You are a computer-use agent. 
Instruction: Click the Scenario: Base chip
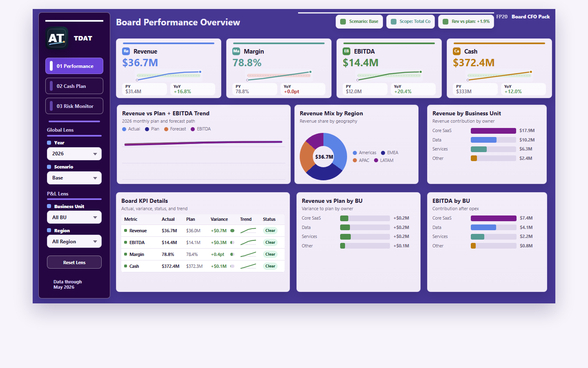(x=359, y=22)
